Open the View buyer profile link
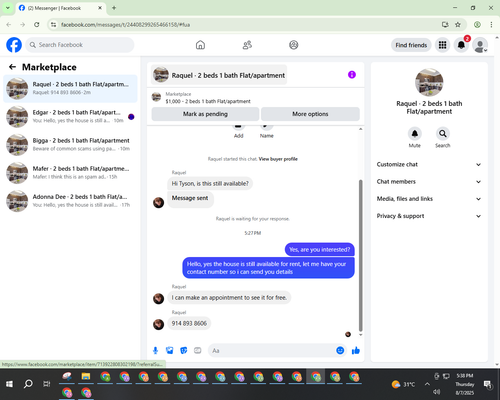The height and width of the screenshot is (400, 500). (x=278, y=159)
